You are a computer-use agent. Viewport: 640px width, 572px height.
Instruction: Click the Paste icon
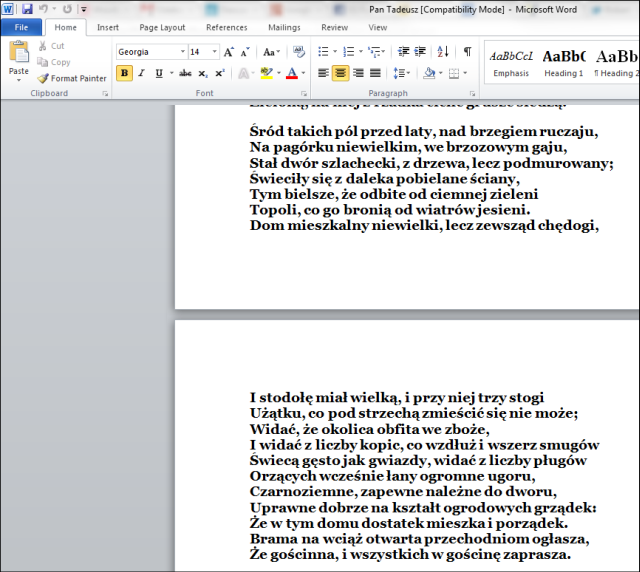[x=18, y=60]
